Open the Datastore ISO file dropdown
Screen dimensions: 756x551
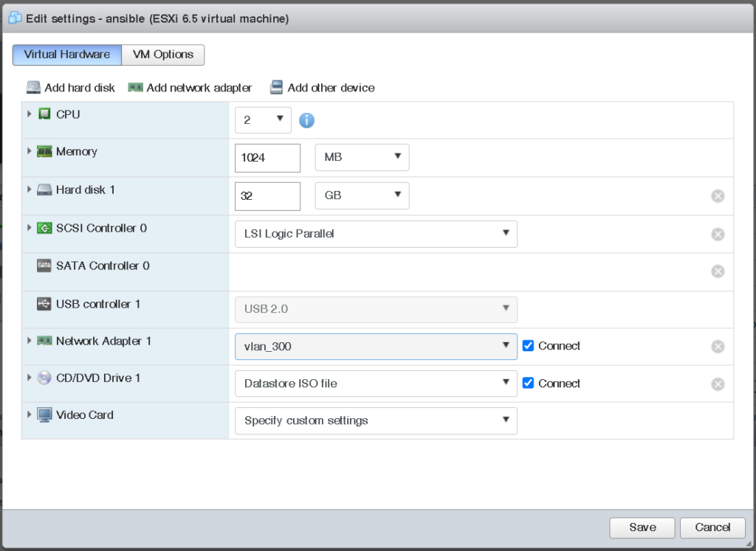click(376, 384)
